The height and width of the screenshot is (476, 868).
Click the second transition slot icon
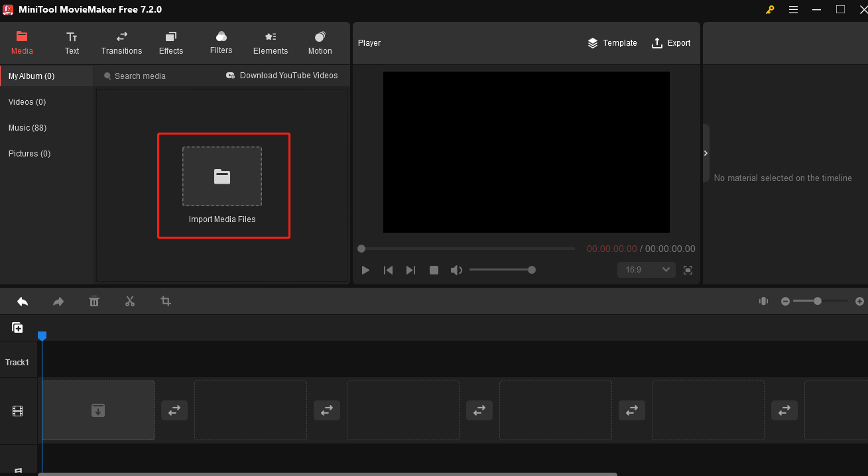click(327, 410)
